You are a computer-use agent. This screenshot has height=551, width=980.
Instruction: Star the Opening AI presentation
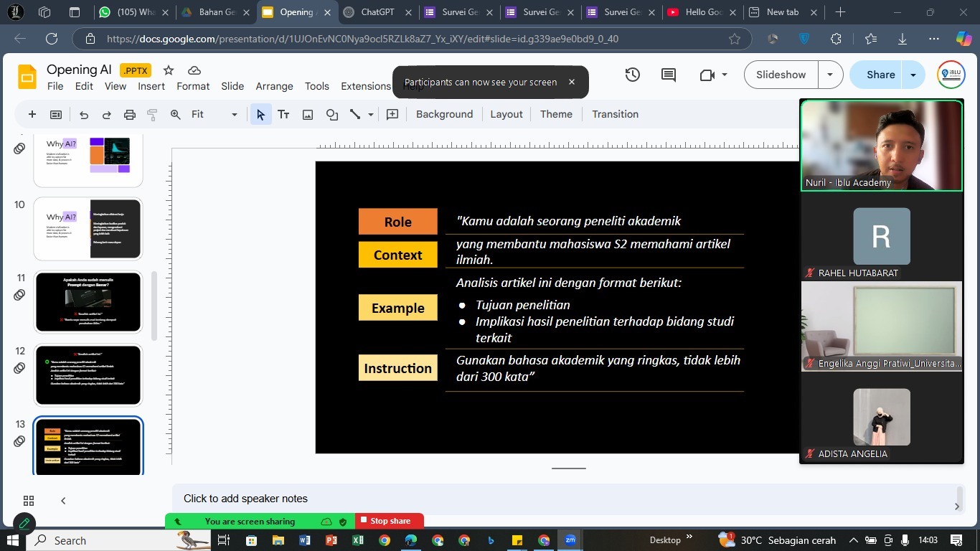pos(169,70)
